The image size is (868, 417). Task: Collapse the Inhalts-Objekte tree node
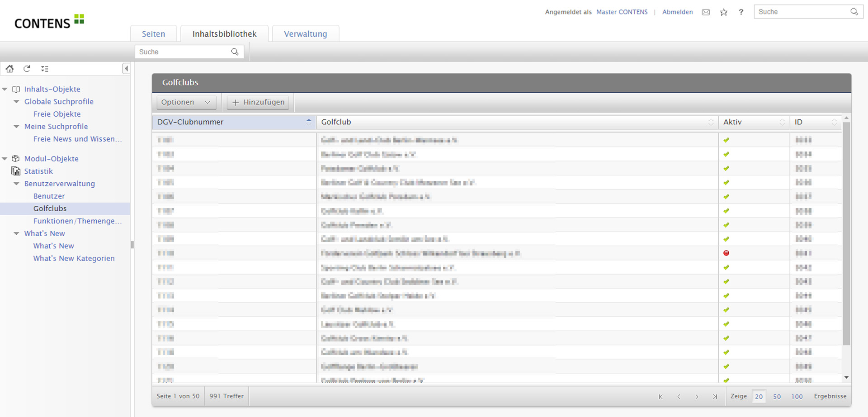click(x=5, y=89)
